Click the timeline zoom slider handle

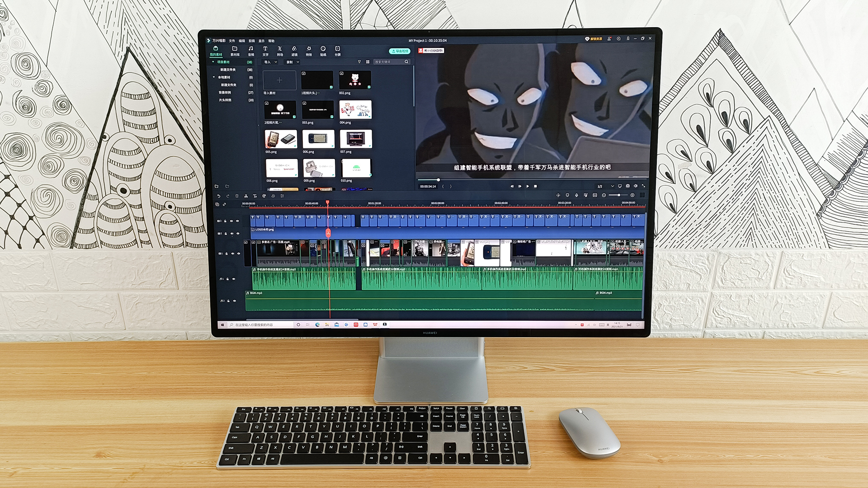pyautogui.click(x=618, y=195)
